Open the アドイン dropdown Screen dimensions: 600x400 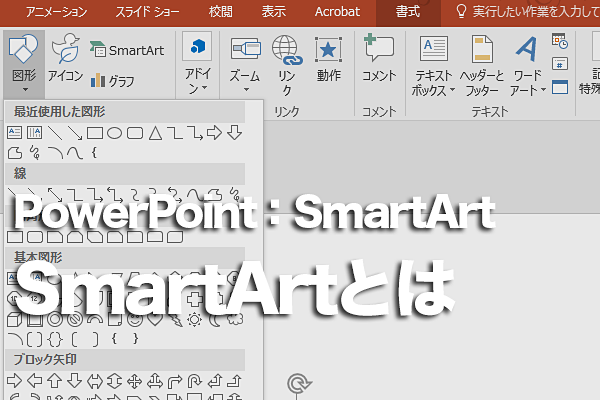197,64
